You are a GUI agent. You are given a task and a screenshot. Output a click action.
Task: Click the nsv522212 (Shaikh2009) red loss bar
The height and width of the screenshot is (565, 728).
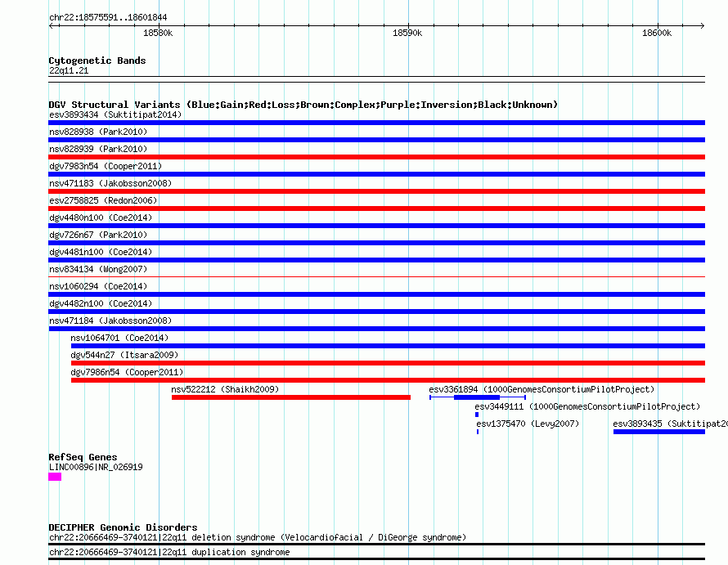tap(291, 397)
